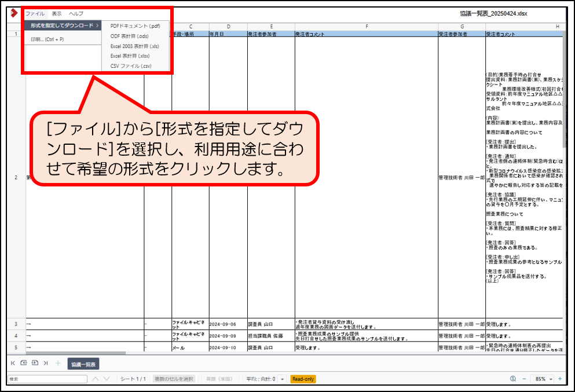Click header cell 受注者コメント

[x=525, y=34]
